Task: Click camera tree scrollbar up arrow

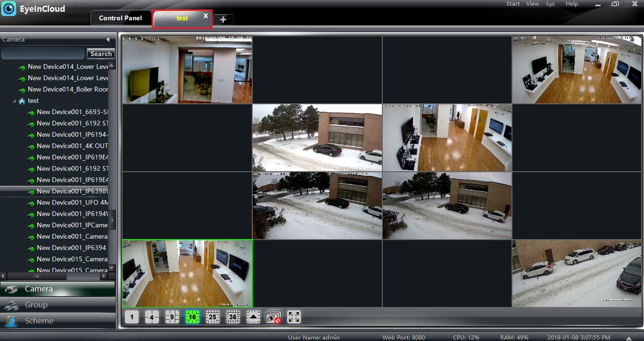Action: click(112, 66)
